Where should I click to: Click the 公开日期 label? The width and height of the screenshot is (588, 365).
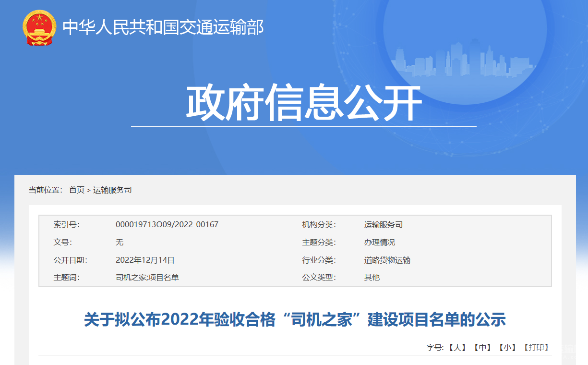70,260
